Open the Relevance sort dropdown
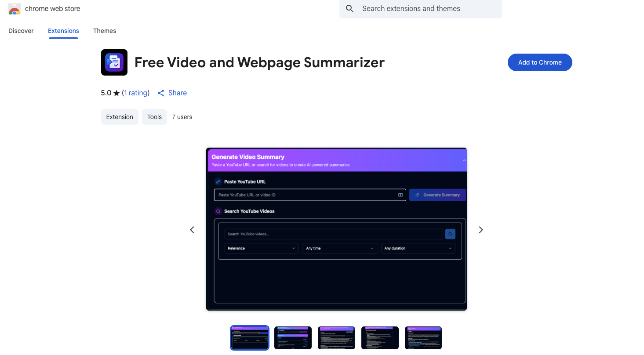The height and width of the screenshot is (355, 644). click(x=261, y=248)
